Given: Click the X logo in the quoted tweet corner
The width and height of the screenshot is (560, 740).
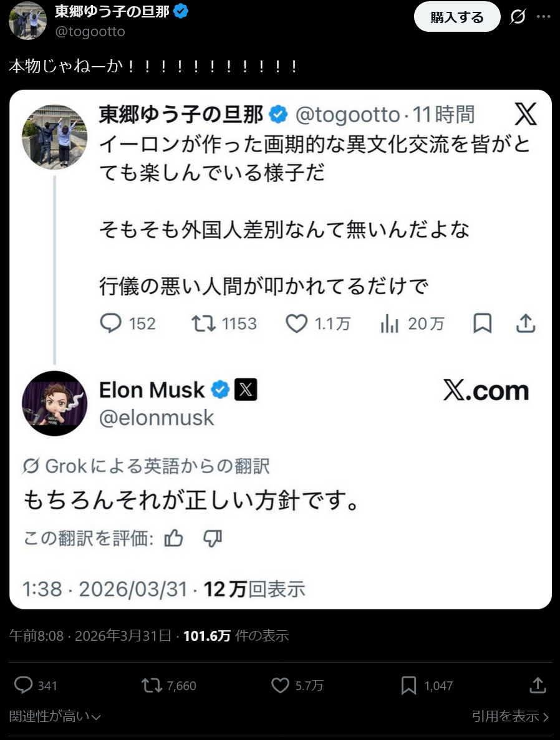Looking at the screenshot, I should 526,114.
